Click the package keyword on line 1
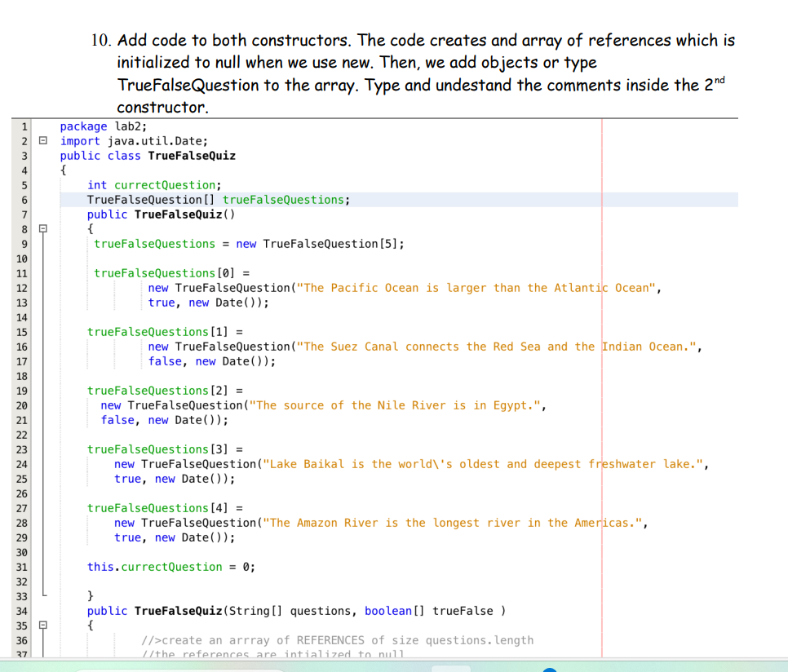Screen dimensions: 788x672 [x=84, y=126]
